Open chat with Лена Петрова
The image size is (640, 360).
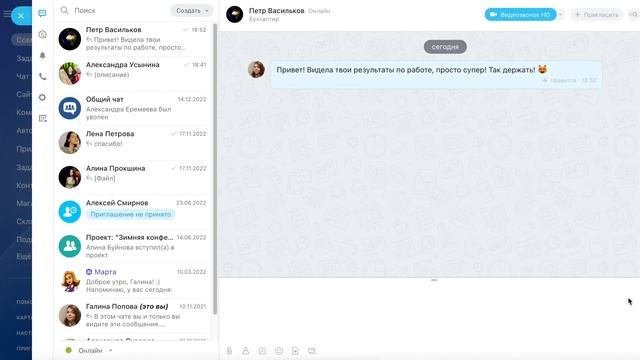tap(133, 142)
